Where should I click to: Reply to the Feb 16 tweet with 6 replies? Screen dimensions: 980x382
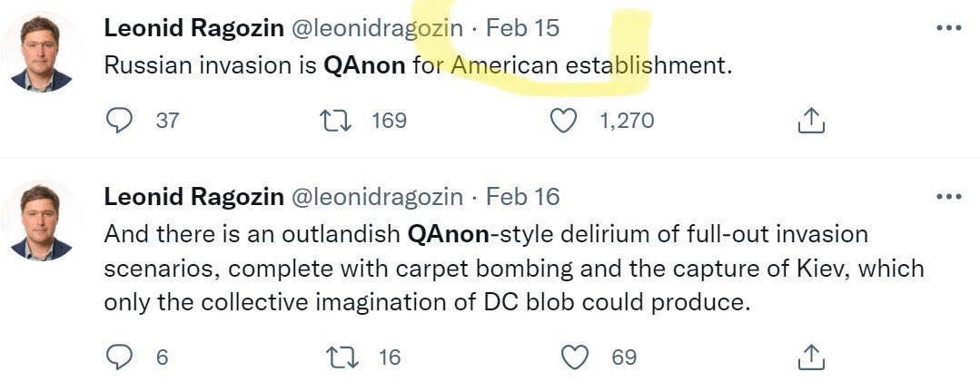tap(119, 357)
